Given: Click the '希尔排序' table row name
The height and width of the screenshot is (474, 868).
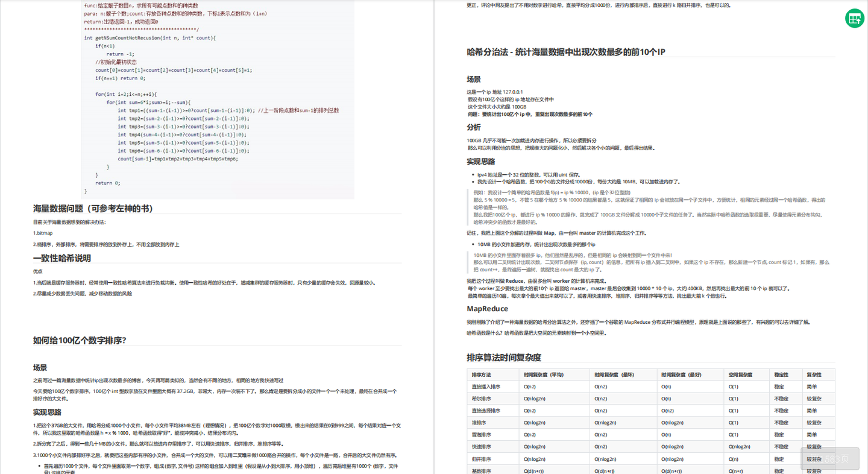Looking at the screenshot, I should (482, 399).
